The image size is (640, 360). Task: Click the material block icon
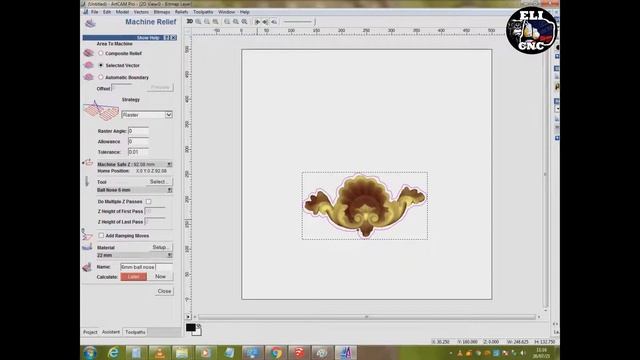point(87,247)
